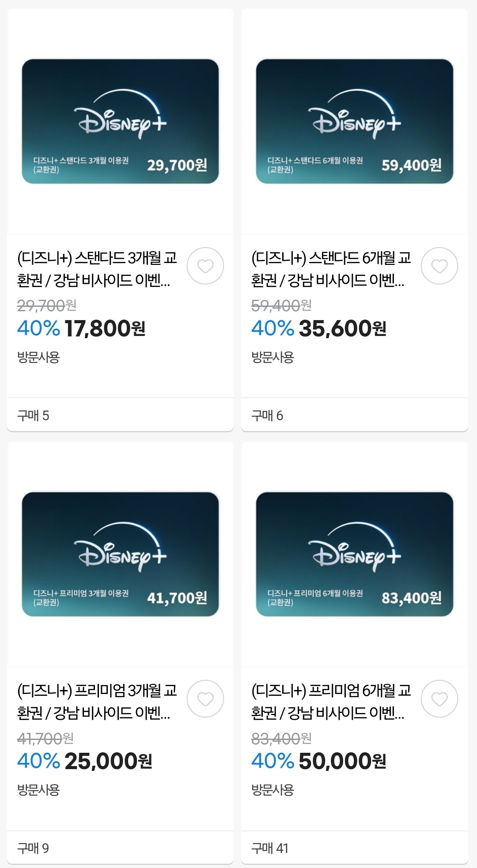Open Disney+ 프리미엄 6개월 card image
The width and height of the screenshot is (477, 868).
pyautogui.click(x=355, y=554)
